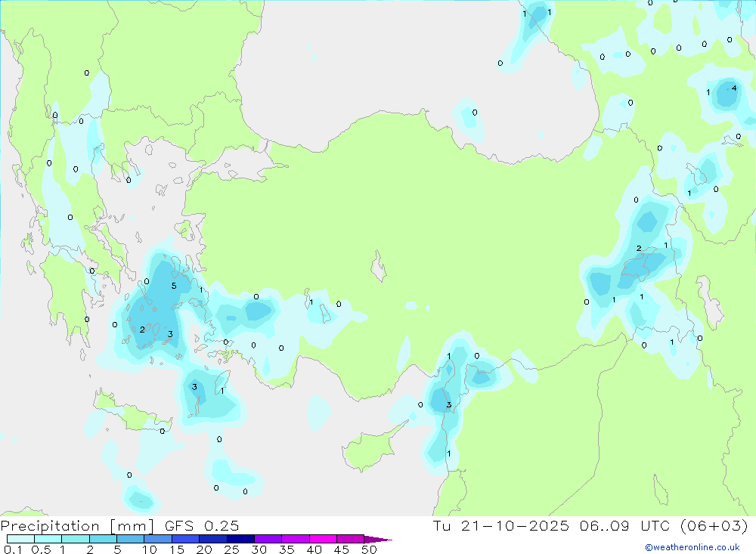Click the precipitation value '4' on map
Image resolution: width=756 pixels, height=554 pixels.
734,88
